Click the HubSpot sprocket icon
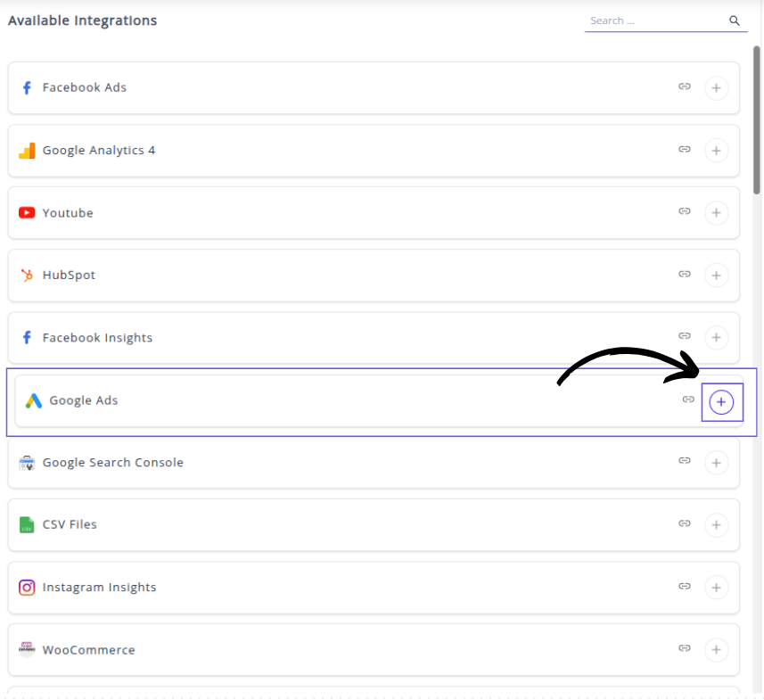Viewport: 764px width, 700px height. (x=27, y=275)
